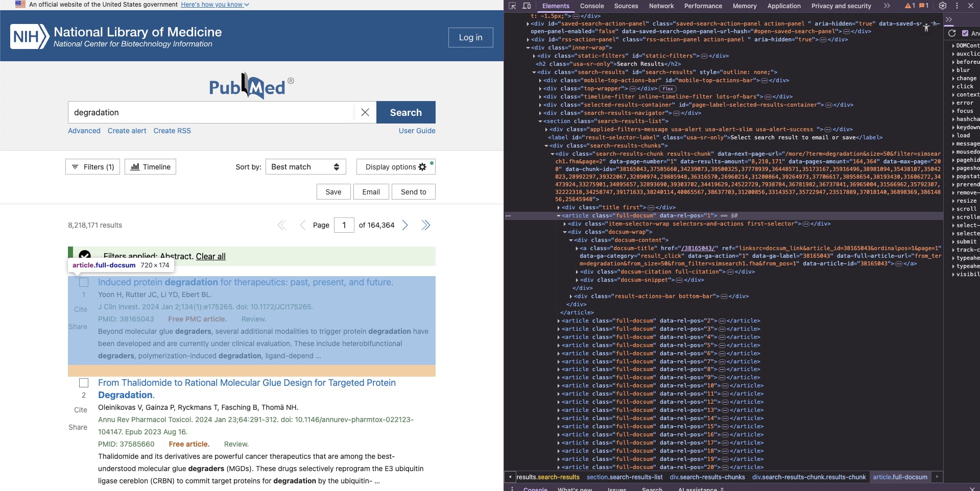The image size is (980, 491).
Task: Refresh the event listeners list
Action: (x=952, y=33)
